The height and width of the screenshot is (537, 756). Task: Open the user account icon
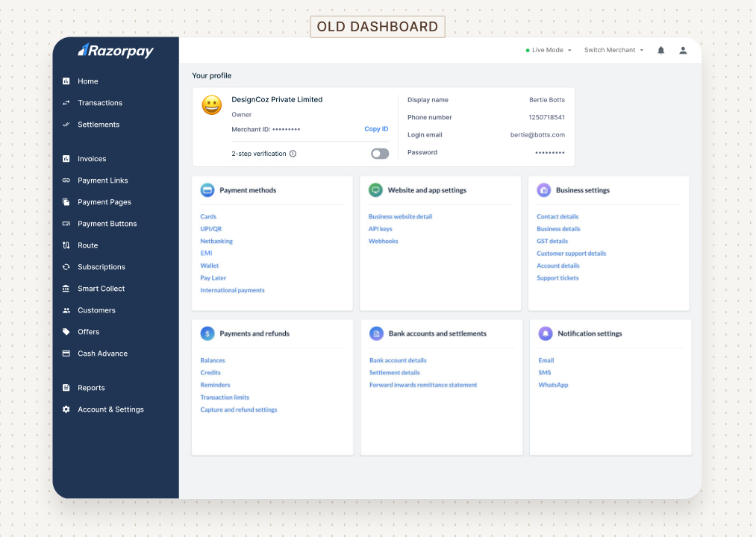tap(683, 50)
